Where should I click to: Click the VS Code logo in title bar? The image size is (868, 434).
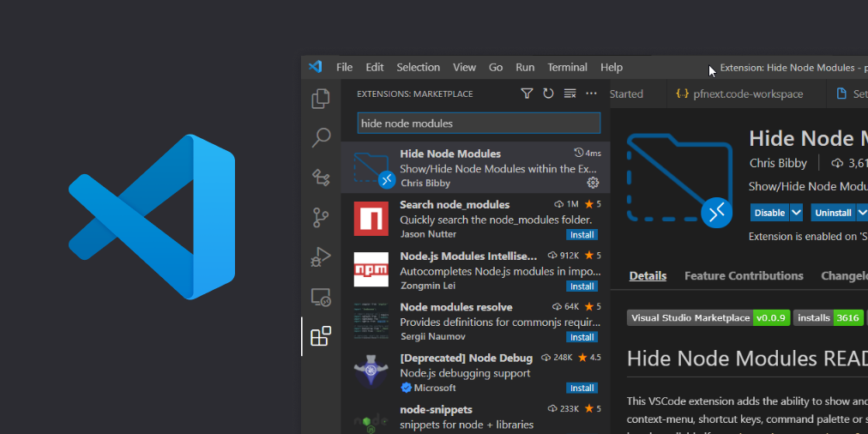[x=315, y=67]
